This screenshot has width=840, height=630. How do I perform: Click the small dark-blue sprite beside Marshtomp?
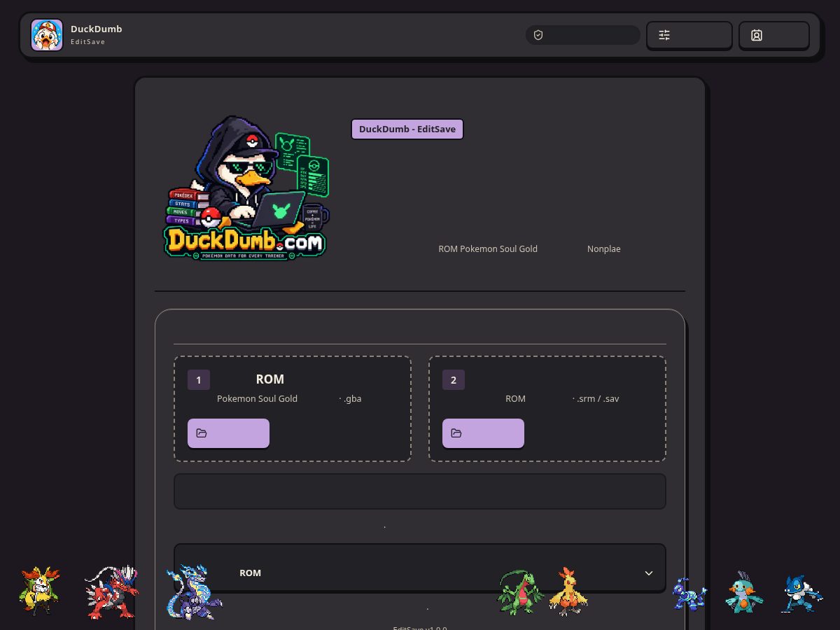pos(689,594)
